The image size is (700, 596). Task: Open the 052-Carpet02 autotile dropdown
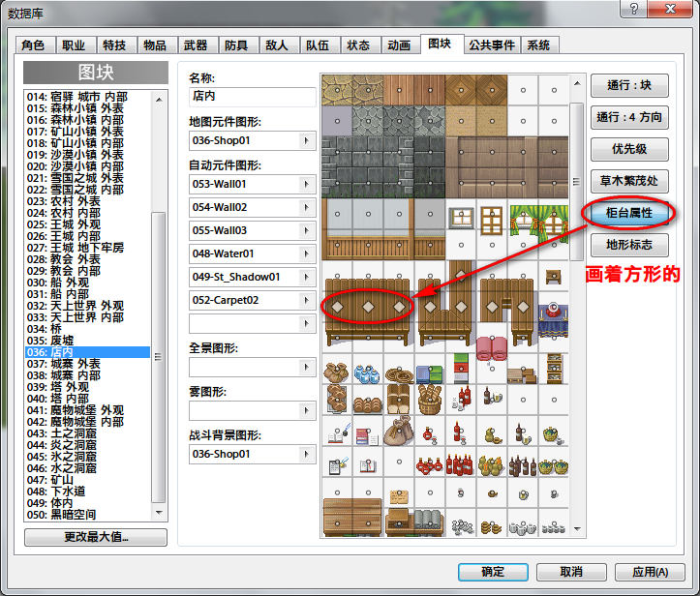306,300
